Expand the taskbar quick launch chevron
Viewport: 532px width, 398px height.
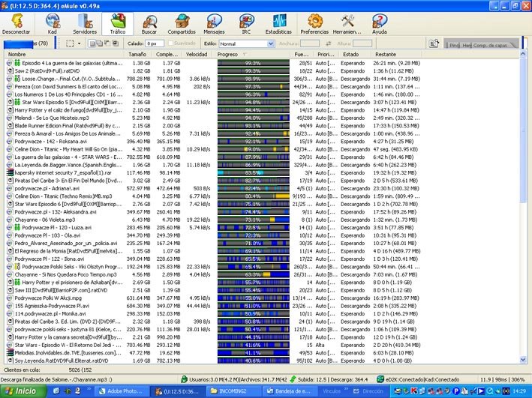coord(89,389)
